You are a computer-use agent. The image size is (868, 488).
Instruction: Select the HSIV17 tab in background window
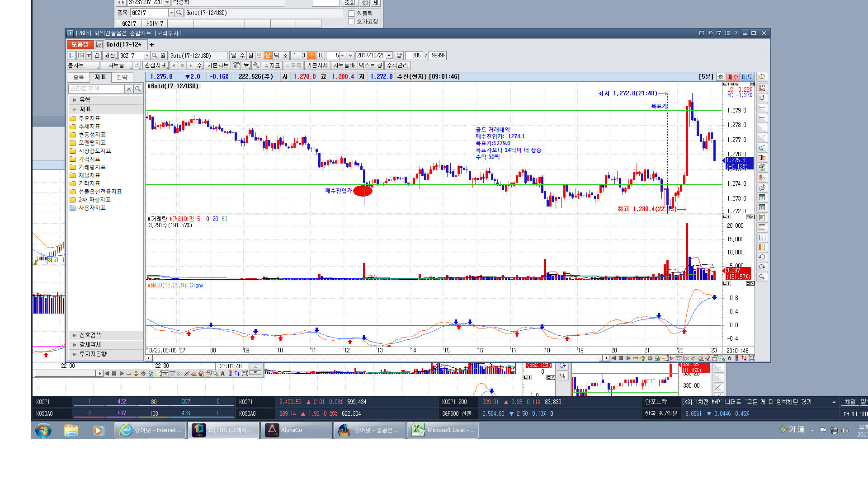[x=155, y=23]
